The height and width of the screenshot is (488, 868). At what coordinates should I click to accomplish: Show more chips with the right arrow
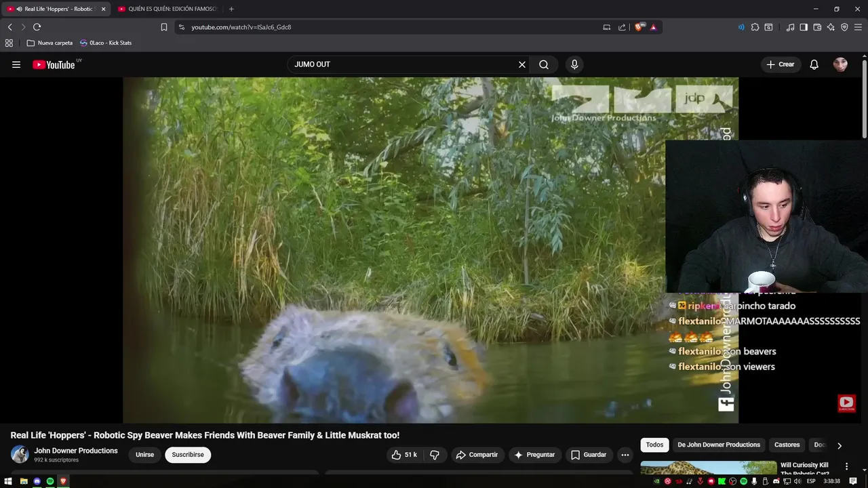click(x=840, y=445)
